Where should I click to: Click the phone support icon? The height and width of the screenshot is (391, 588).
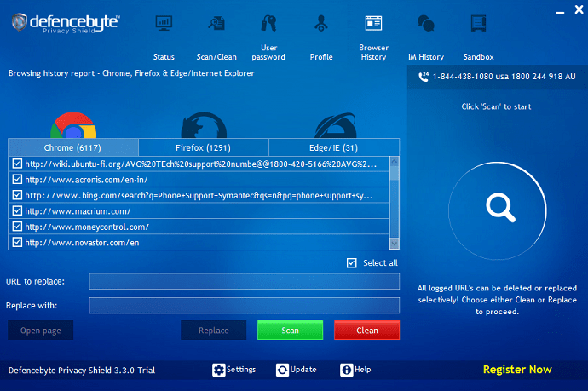coord(424,77)
